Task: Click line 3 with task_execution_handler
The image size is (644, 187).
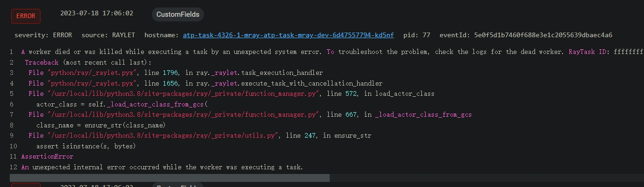Action: pyautogui.click(x=176, y=73)
